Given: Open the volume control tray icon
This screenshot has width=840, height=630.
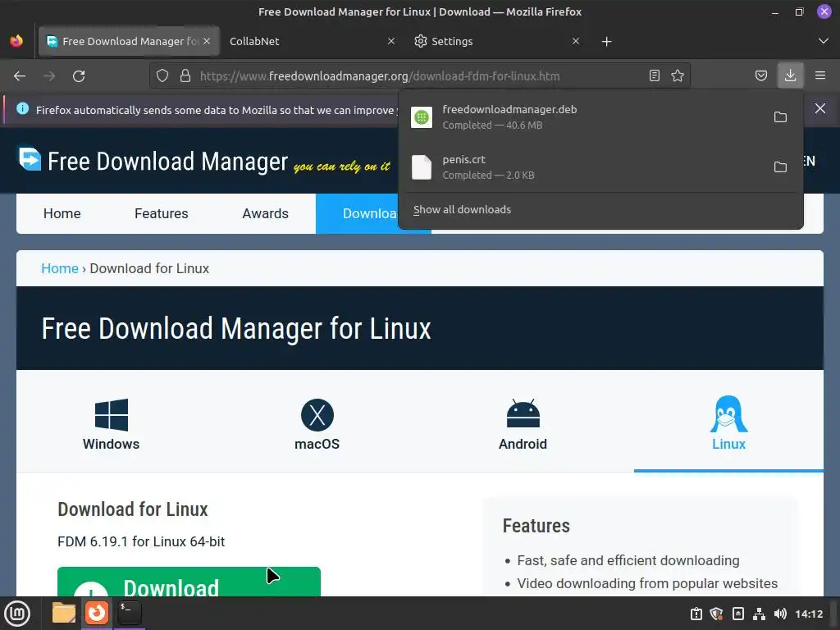Looking at the screenshot, I should (x=780, y=614).
